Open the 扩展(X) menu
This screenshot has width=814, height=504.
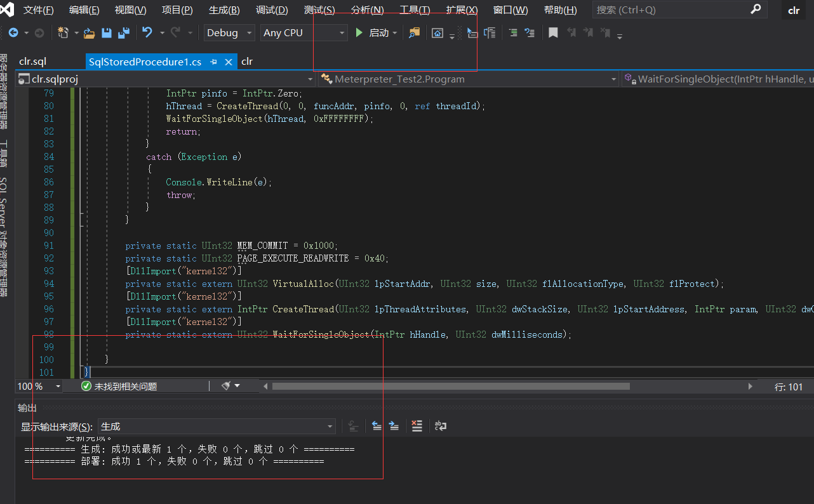pos(462,10)
